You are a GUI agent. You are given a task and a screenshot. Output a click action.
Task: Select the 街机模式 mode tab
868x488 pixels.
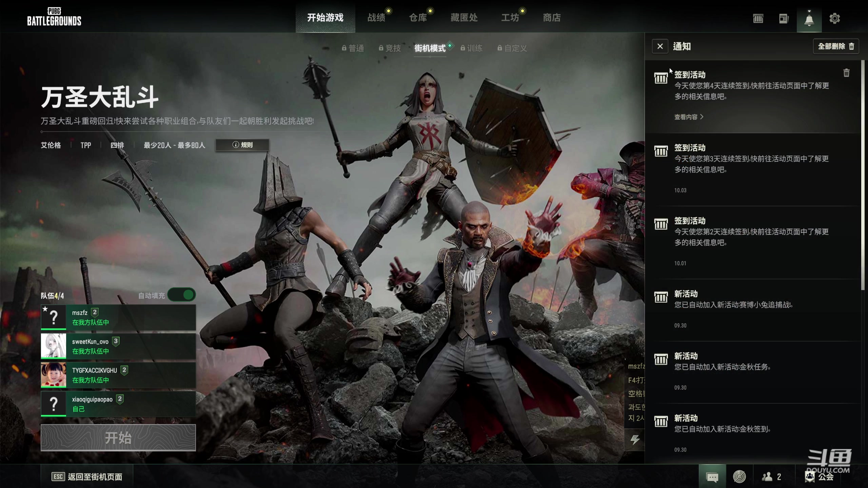[430, 48]
